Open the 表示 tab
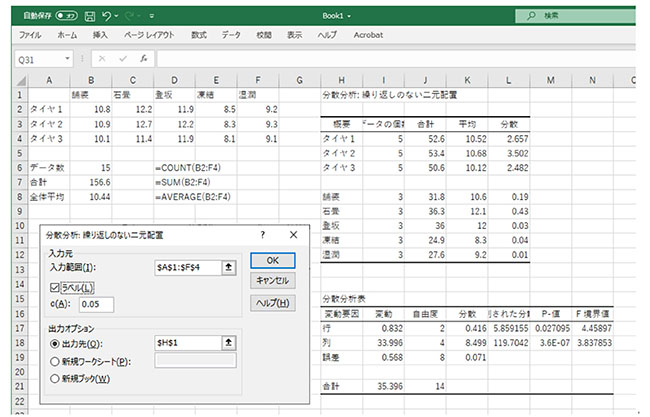 (x=295, y=35)
